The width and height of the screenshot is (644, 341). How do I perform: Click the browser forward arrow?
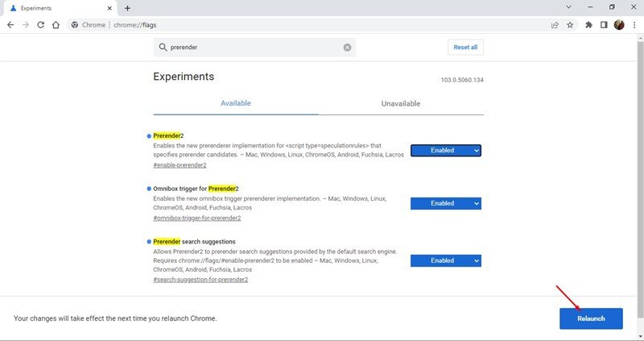click(x=26, y=25)
